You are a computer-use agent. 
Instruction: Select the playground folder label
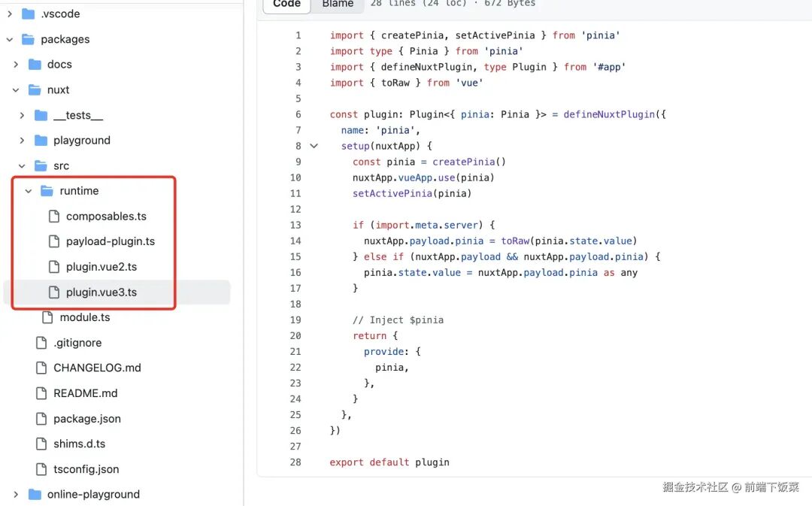click(82, 141)
